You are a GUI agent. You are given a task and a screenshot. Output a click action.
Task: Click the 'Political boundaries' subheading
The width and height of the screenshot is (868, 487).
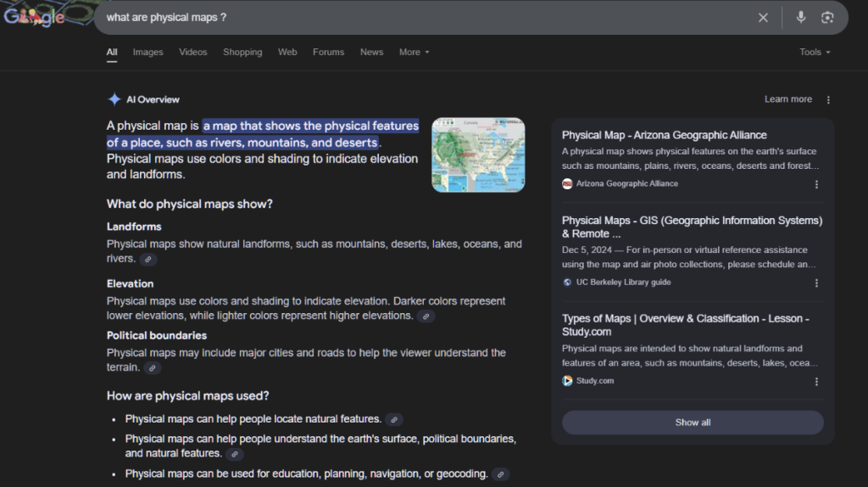pyautogui.click(x=157, y=336)
